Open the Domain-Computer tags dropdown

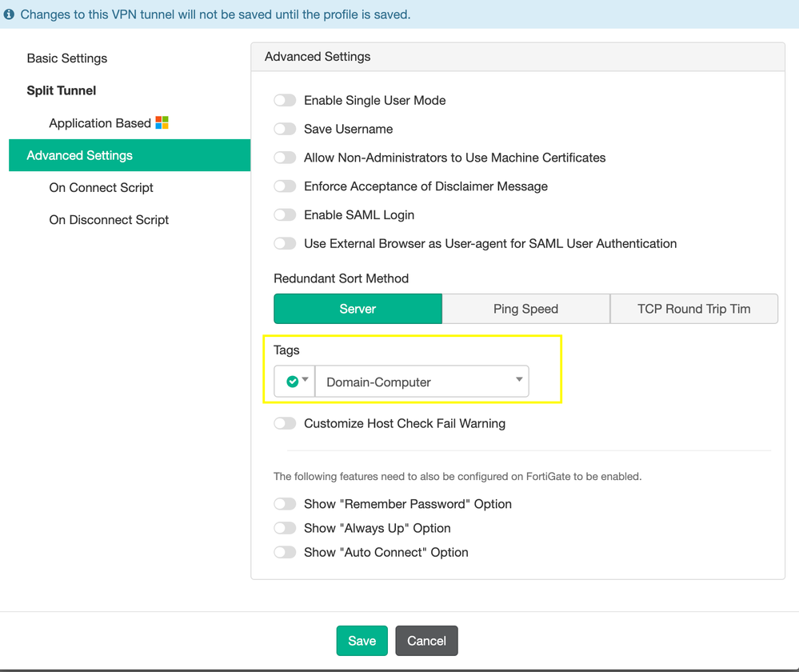(x=422, y=382)
